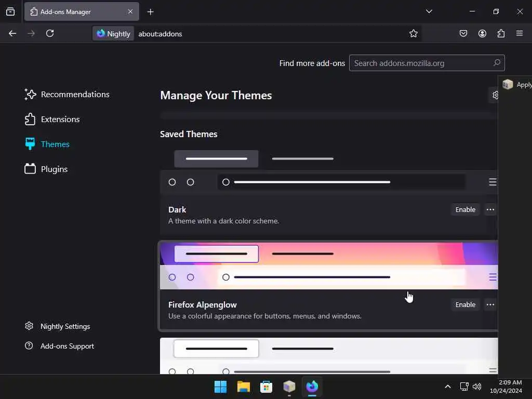Viewport: 532px width, 399px height.
Task: Open the Extensions toolbar puzzle icon
Action: pos(501,33)
